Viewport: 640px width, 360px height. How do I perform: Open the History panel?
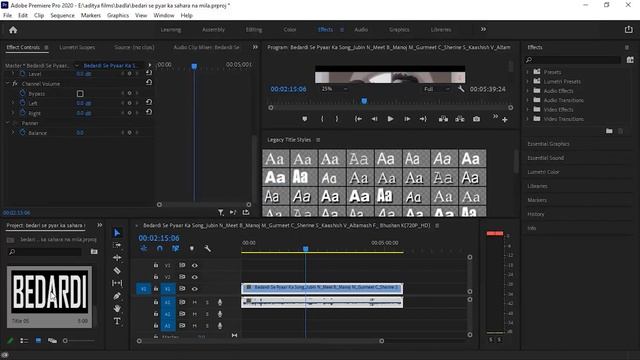536,214
